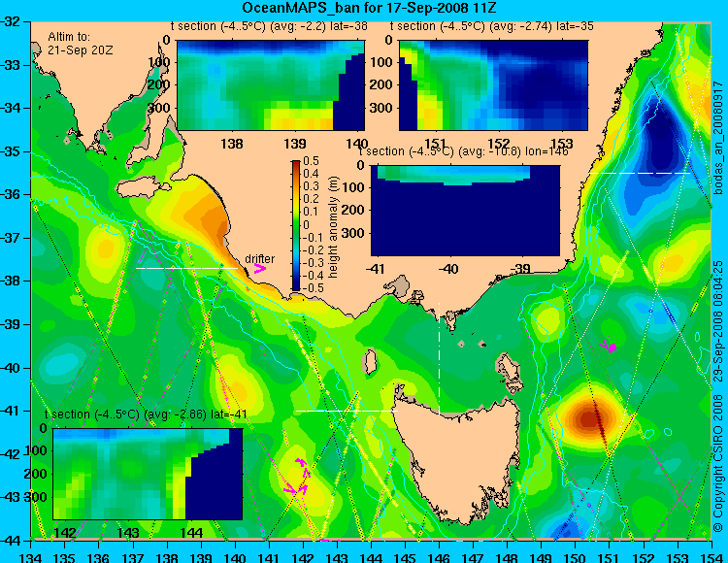Click the magenta drifter marker east of Bass Strait
This screenshot has height=563, width=728.
pyautogui.click(x=608, y=346)
